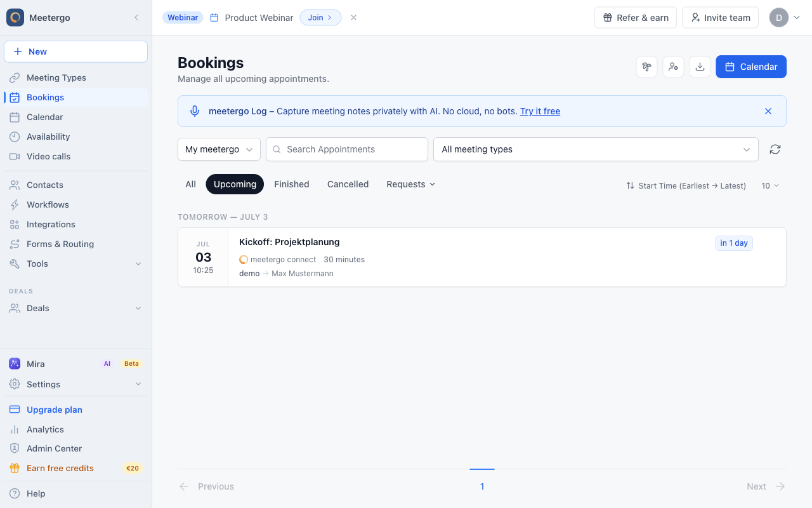Click the Webinar badge
This screenshot has width=812, height=508.
click(183, 18)
